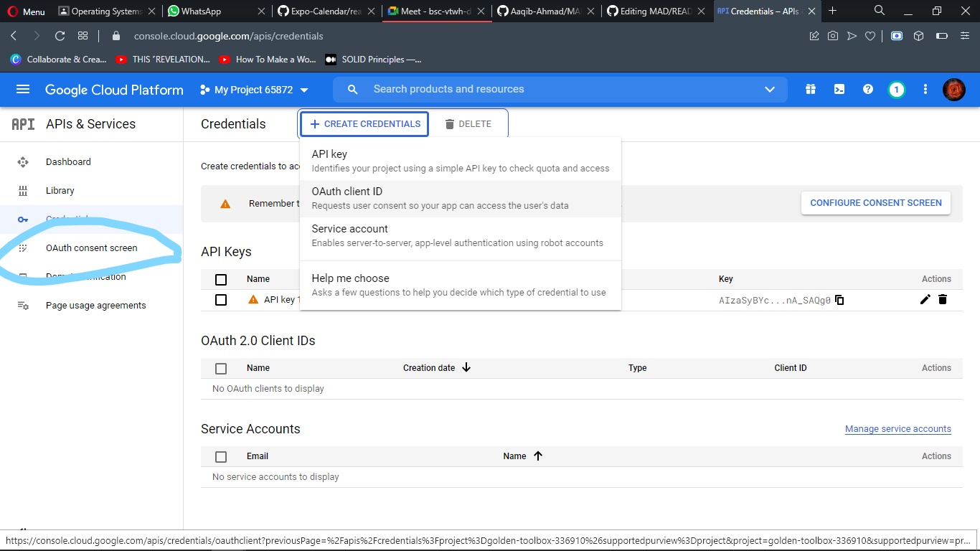980x551 pixels.
Task: Open the gift promotions icon in the top bar
Action: point(810,89)
